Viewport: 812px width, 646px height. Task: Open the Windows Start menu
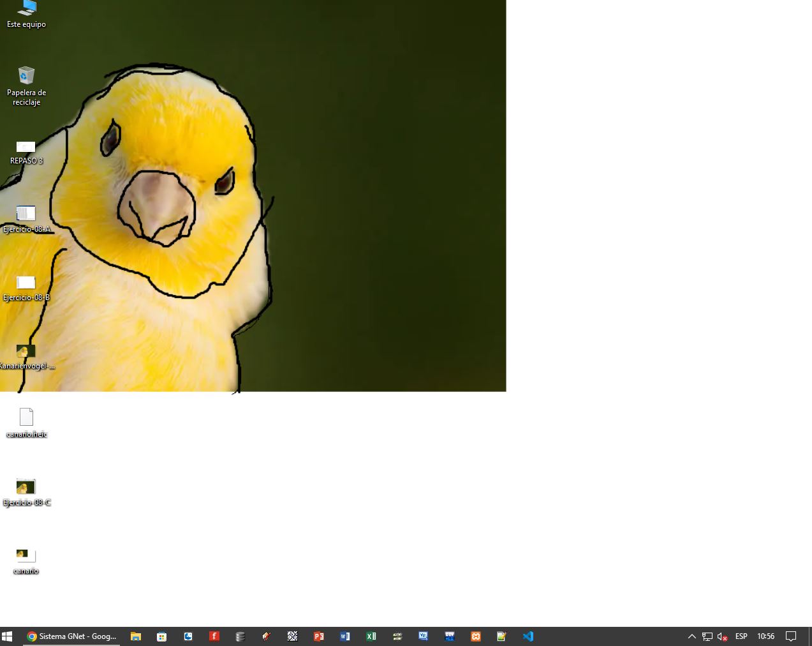pyautogui.click(x=8, y=636)
